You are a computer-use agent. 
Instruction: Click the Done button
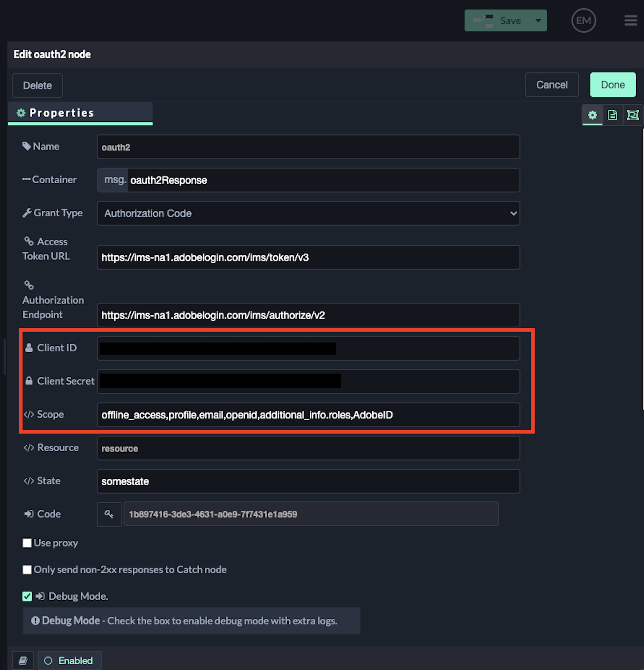tap(613, 85)
